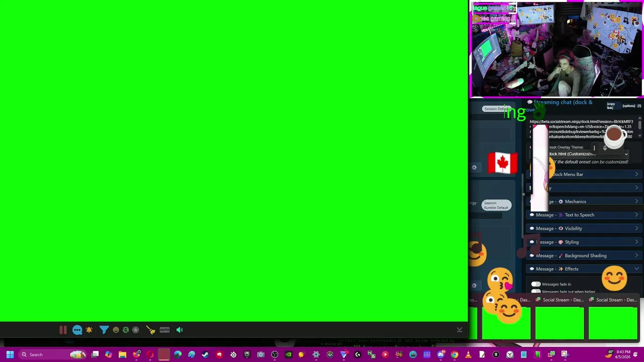
Task: Toggle the AUTO button in dock bar
Action: point(165,330)
